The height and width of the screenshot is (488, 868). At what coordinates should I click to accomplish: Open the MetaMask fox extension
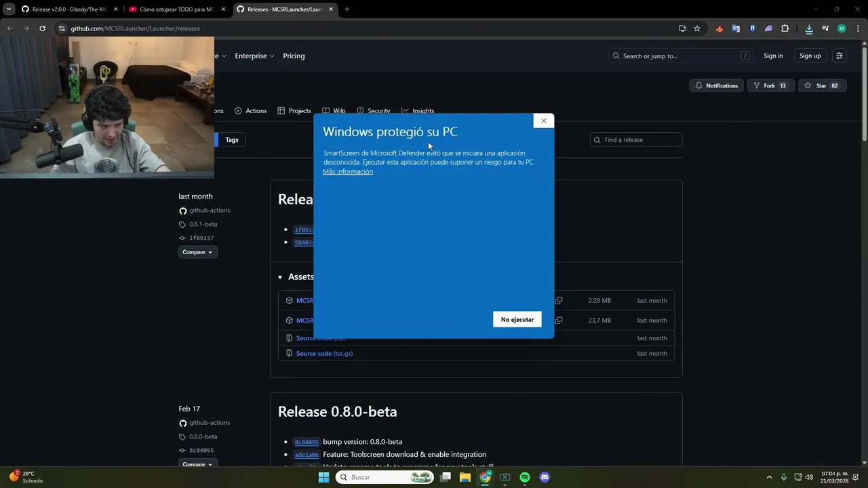(x=719, y=28)
